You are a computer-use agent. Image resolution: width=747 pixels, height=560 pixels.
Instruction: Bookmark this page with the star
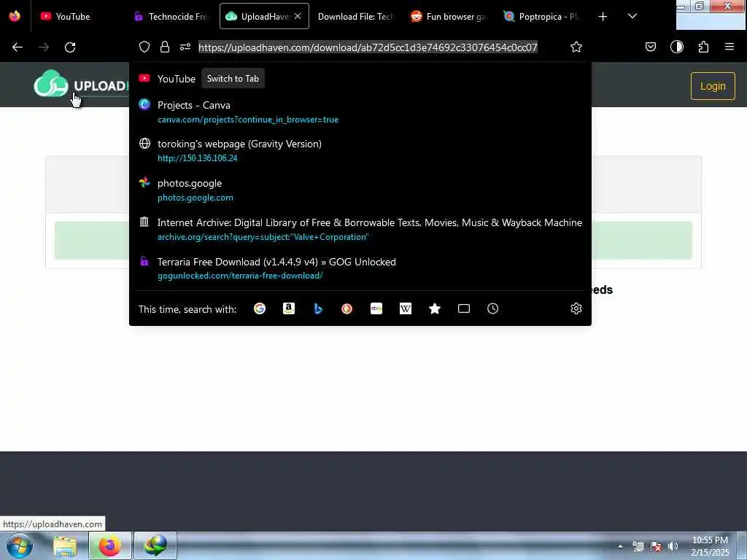point(576,47)
